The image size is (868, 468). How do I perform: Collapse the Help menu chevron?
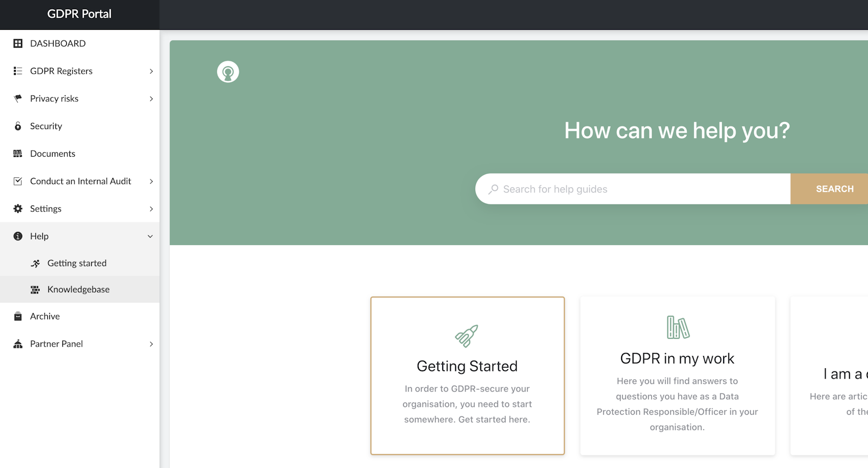pyautogui.click(x=150, y=236)
